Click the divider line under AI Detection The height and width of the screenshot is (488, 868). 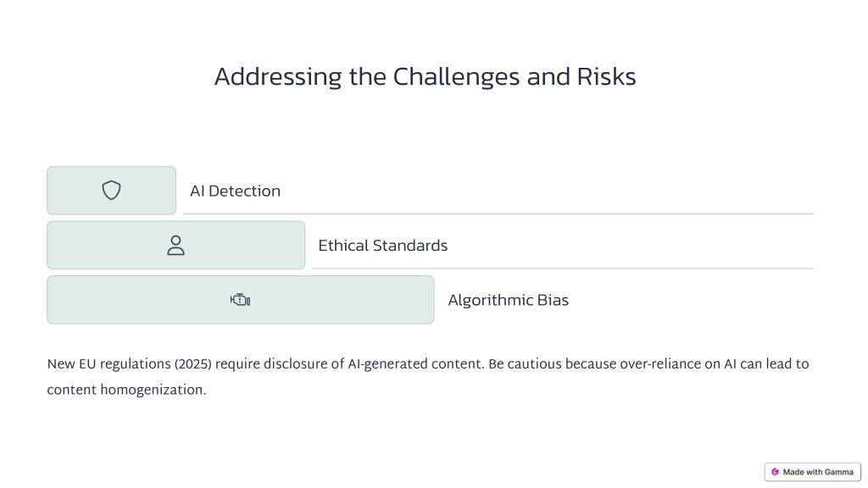[498, 213]
